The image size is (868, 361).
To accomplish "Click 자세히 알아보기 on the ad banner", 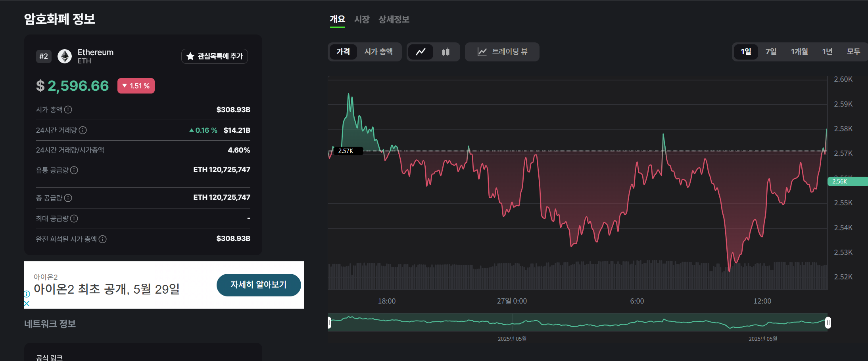I will pyautogui.click(x=259, y=285).
